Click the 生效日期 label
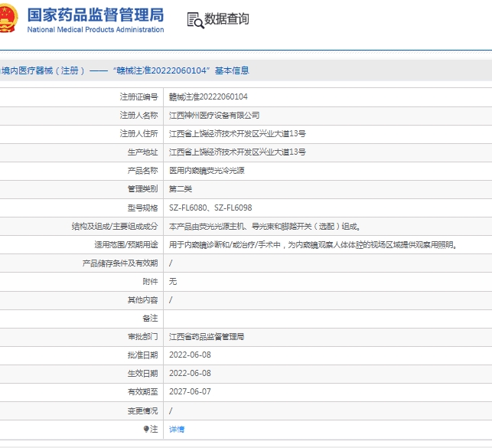This screenshot has height=448, width=492. click(142, 374)
